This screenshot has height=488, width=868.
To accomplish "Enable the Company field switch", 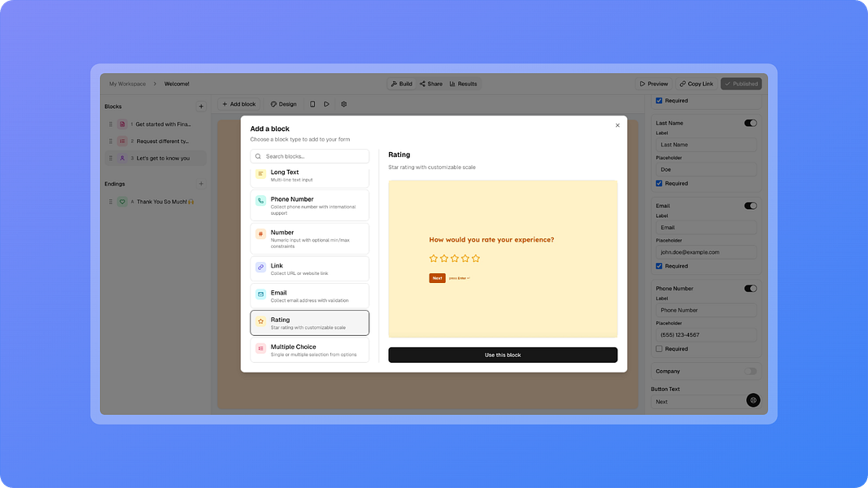I will 750,371.
